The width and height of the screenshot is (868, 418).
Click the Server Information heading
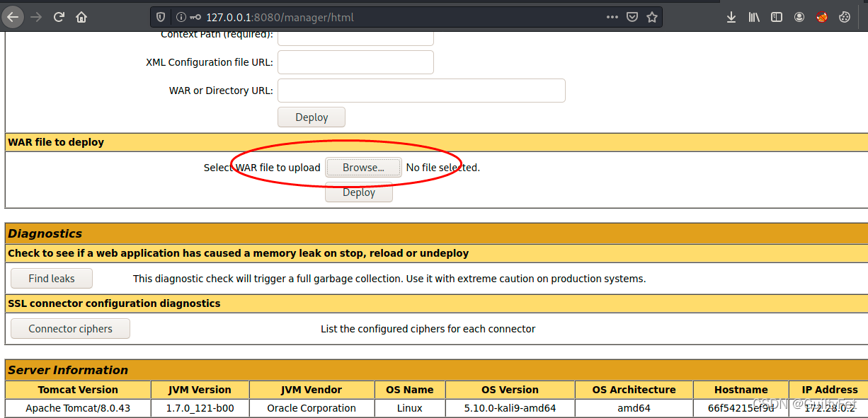(x=68, y=370)
